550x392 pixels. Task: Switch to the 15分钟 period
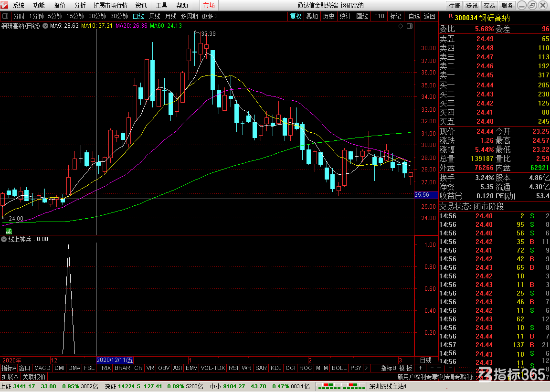pos(75,16)
